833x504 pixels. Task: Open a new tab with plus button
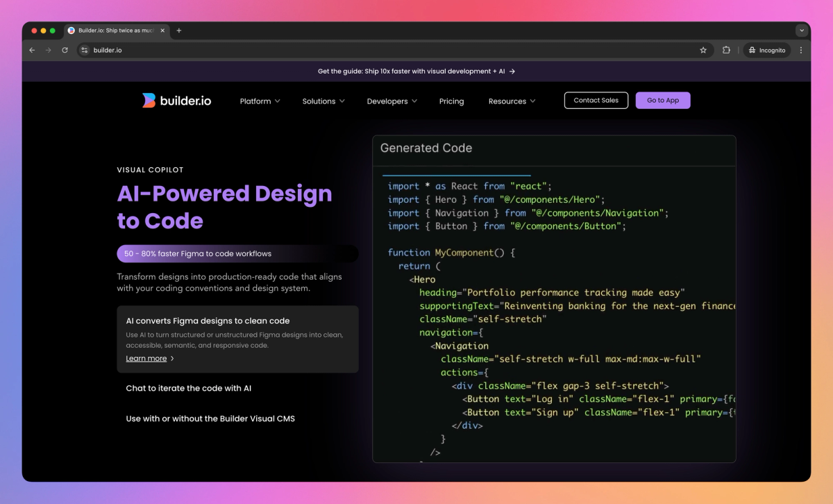tap(179, 31)
